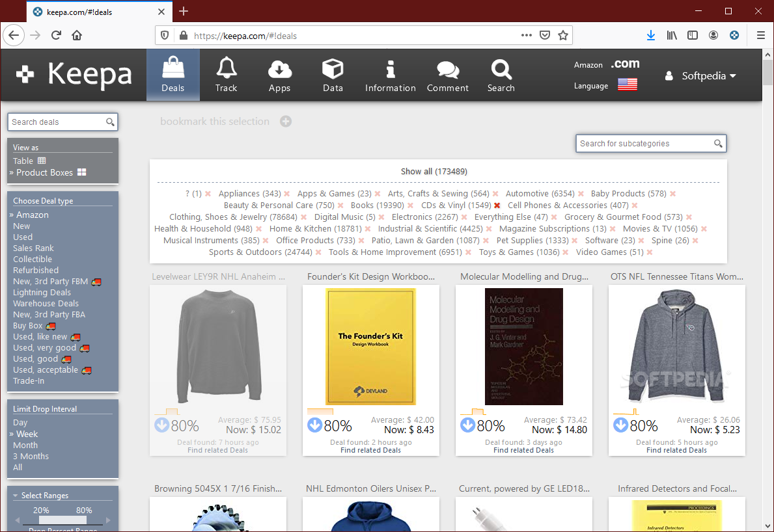774x532 pixels.
Task: Click the Apps download icon in navbar
Action: [x=280, y=69]
